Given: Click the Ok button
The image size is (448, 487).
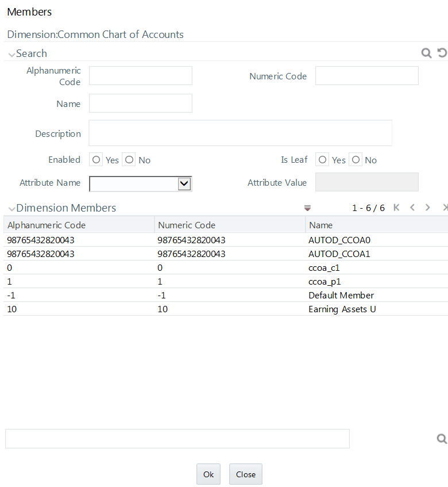Looking at the screenshot, I should (208, 474).
